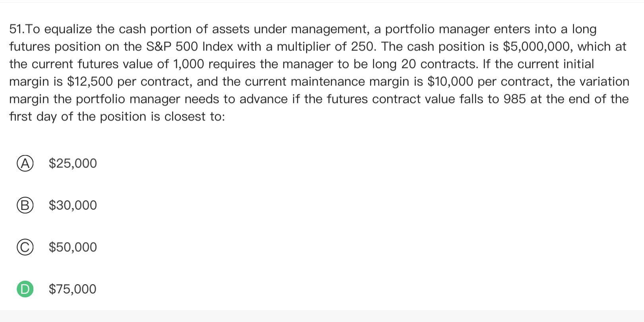Click the maintenance margin amount $10,000
This screenshot has width=644, height=322.
(x=450, y=81)
